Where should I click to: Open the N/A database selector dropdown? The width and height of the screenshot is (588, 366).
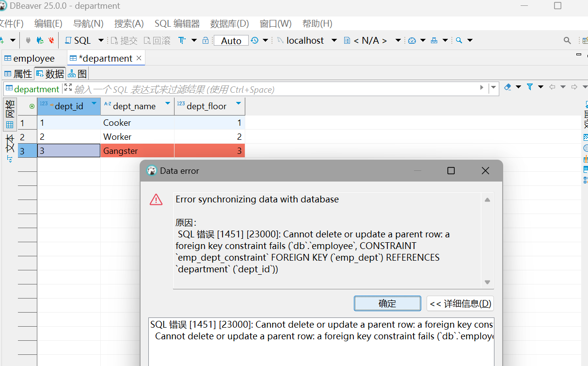click(x=398, y=40)
